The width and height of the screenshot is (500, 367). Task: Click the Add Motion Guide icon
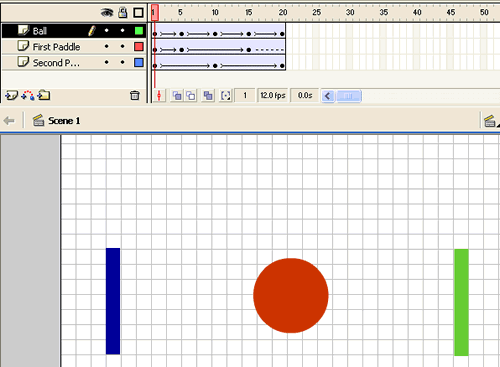(x=28, y=96)
